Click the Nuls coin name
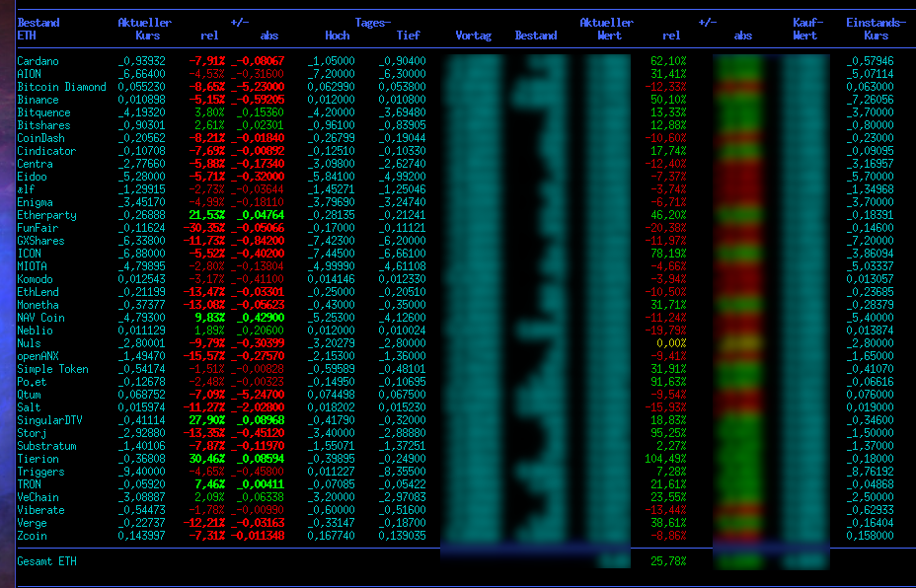This screenshot has width=916, height=588. [30, 344]
